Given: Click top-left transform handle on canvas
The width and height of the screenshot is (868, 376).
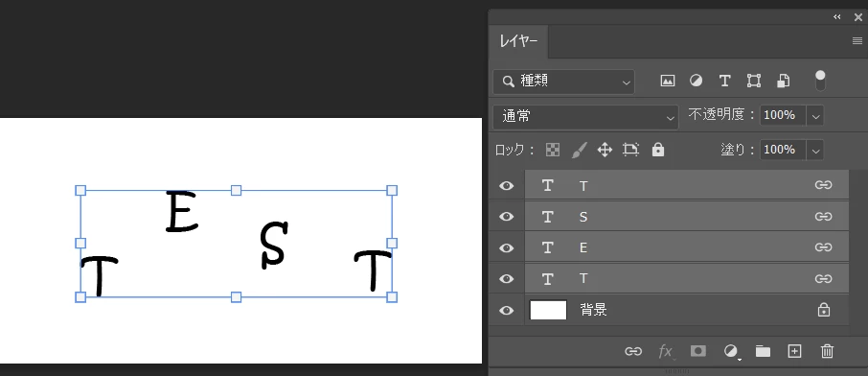Looking at the screenshot, I should (x=80, y=190).
